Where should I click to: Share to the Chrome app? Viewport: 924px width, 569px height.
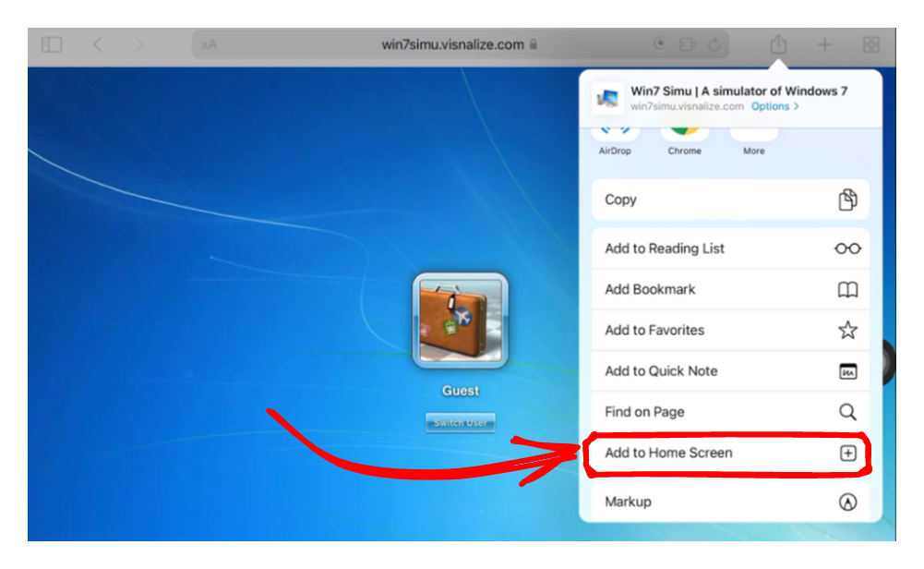click(684, 135)
